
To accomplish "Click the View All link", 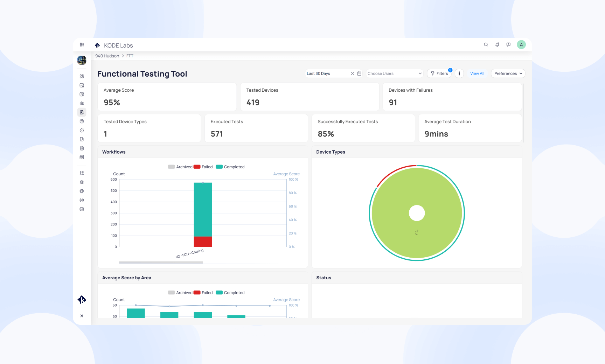I will coord(477,73).
